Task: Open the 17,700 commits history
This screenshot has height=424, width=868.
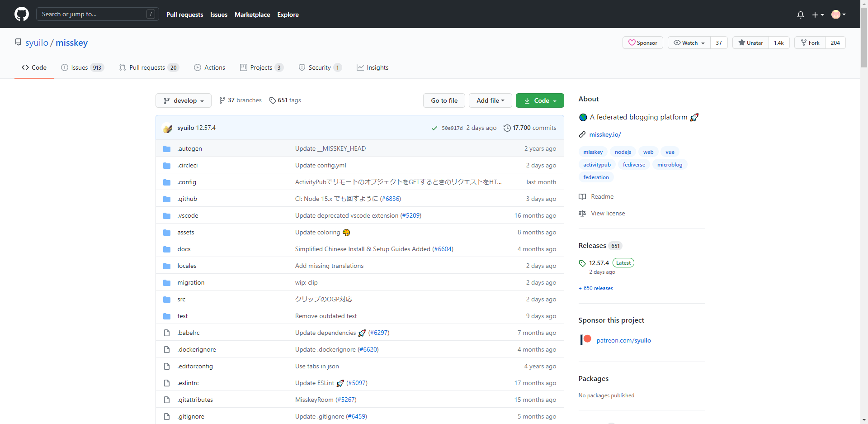Action: (530, 128)
